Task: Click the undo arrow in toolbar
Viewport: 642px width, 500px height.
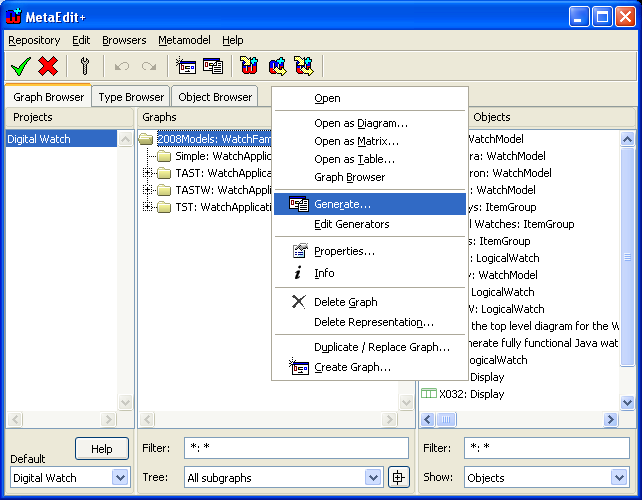Action: pos(122,66)
